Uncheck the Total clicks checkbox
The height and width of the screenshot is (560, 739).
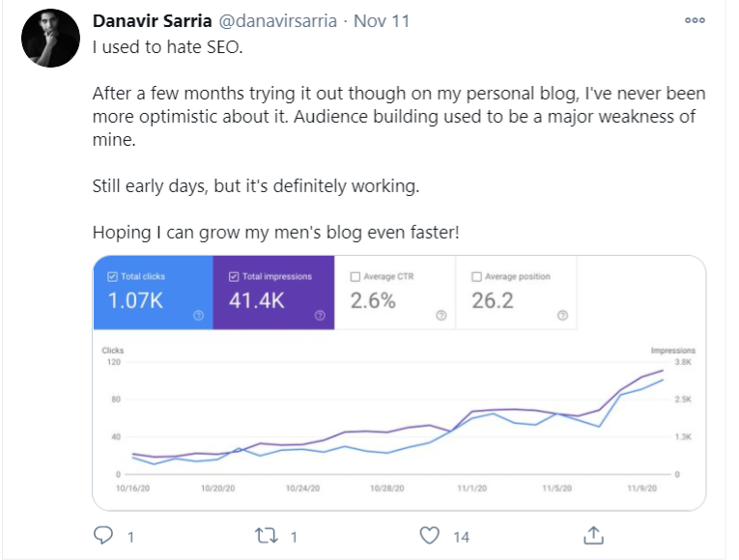(x=112, y=277)
